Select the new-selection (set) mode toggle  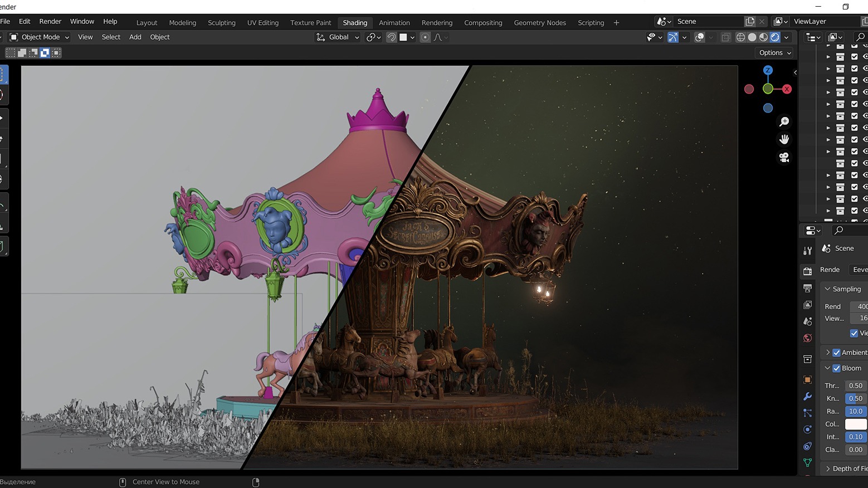point(11,53)
